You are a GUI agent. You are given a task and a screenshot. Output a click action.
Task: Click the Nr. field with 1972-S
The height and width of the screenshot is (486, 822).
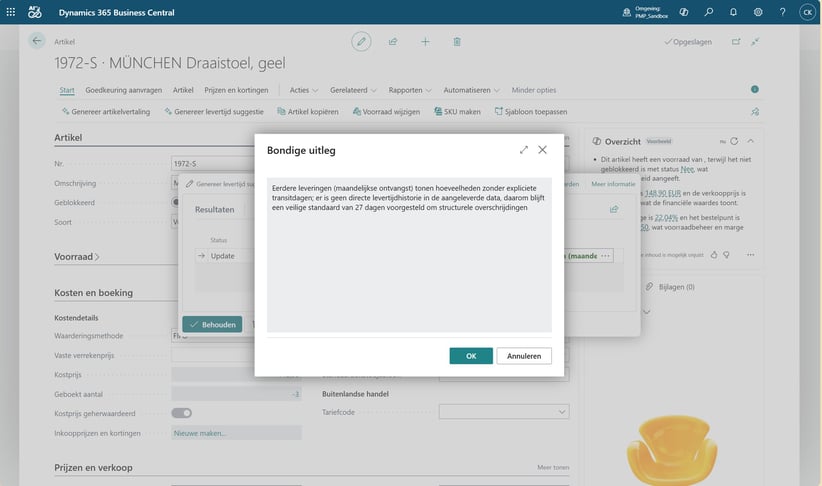tap(212, 164)
